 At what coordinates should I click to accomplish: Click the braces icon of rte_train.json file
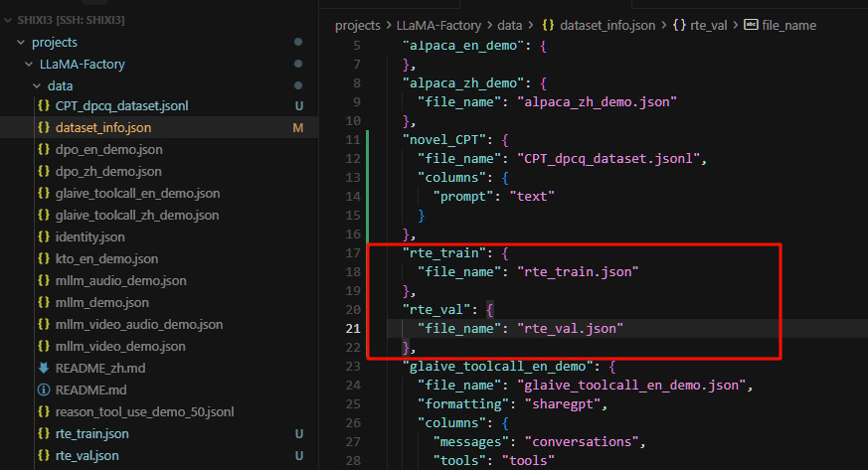43,434
